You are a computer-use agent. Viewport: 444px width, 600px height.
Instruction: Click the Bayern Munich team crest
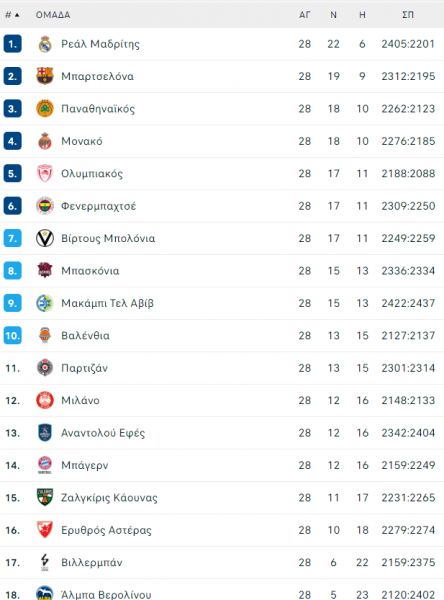[x=45, y=465]
